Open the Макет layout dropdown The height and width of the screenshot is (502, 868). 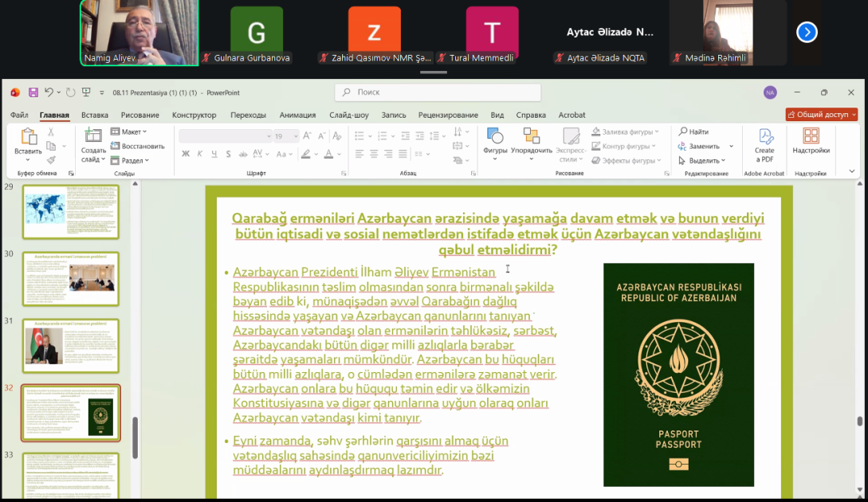click(131, 131)
